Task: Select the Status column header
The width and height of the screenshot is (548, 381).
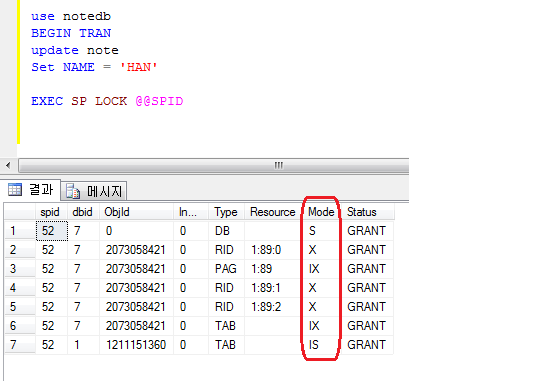Action: coord(368,212)
